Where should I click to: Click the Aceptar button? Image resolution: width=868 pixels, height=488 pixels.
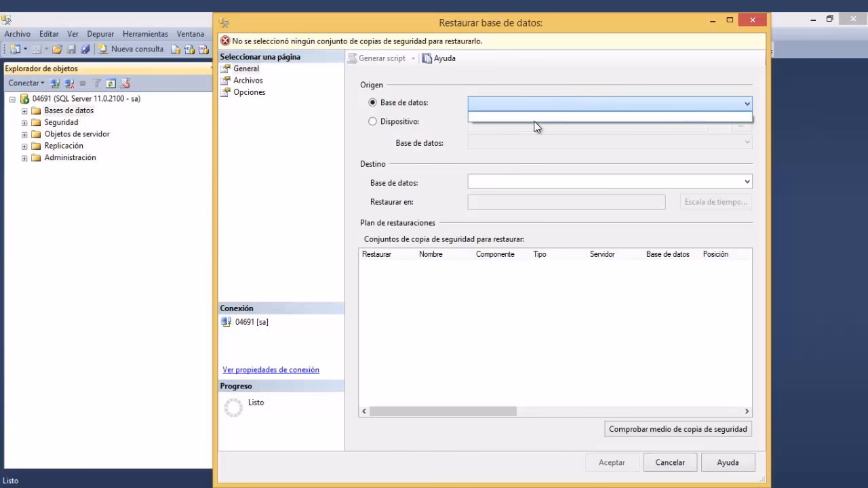[x=612, y=462]
